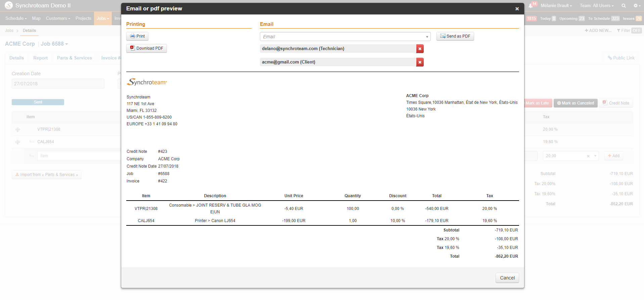Open Team: All Users selector
This screenshot has height=300, width=644.
tap(596, 6)
